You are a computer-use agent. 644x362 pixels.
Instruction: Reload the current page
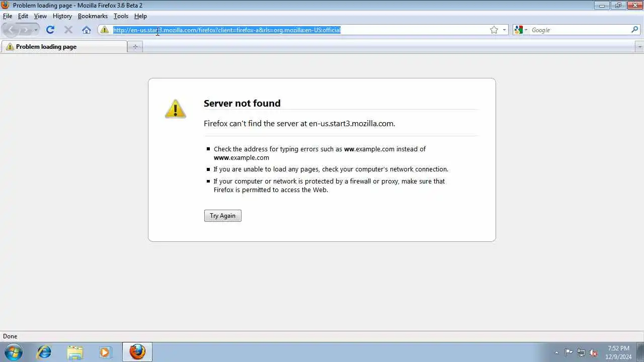(x=50, y=30)
